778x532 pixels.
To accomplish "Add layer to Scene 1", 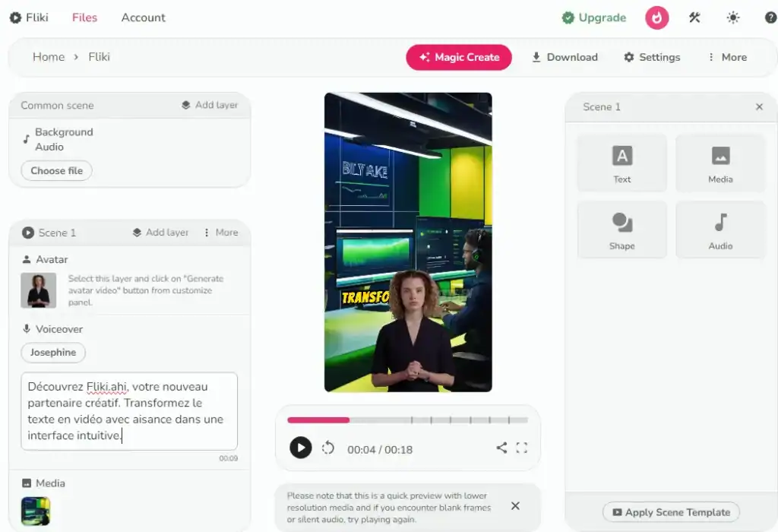I will point(160,233).
